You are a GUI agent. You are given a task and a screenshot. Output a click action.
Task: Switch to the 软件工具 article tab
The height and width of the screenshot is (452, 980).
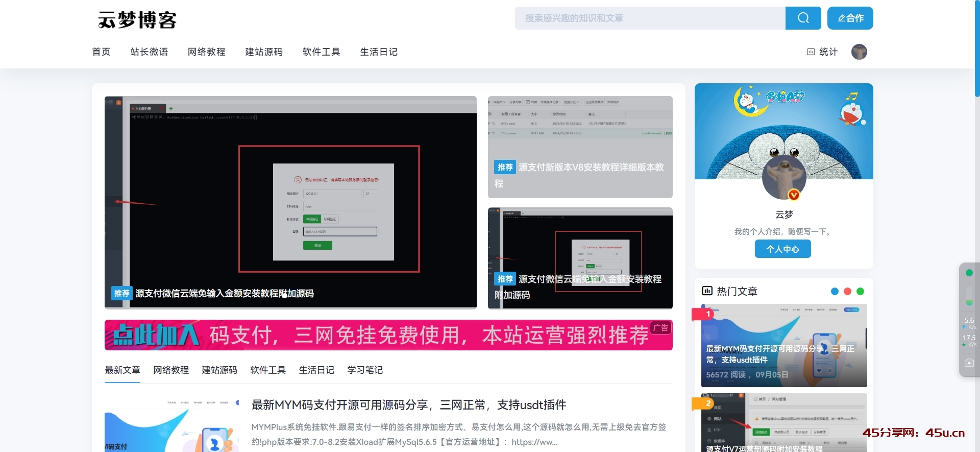pos(268,370)
